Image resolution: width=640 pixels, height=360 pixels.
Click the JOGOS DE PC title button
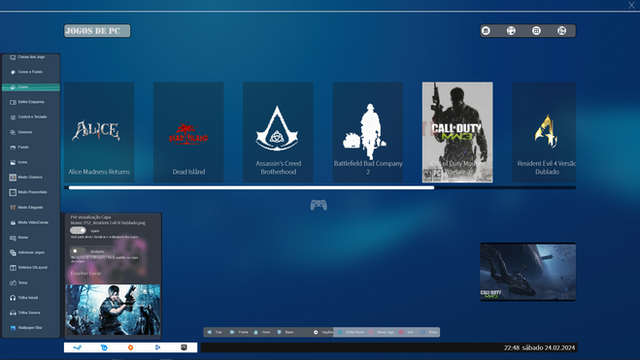point(97,31)
